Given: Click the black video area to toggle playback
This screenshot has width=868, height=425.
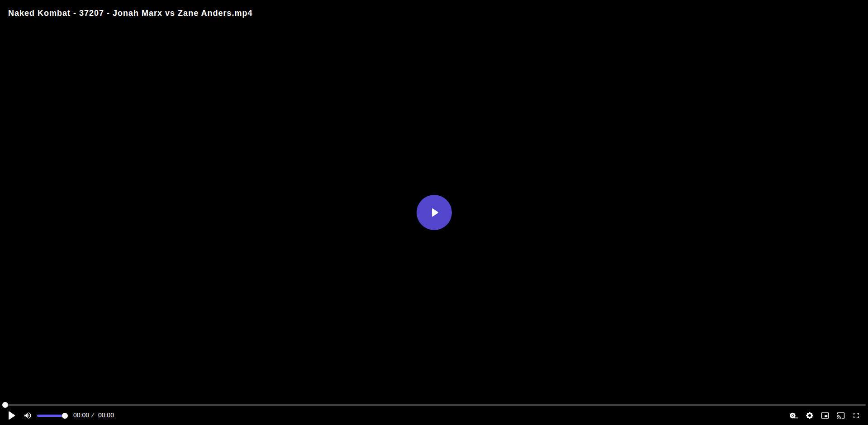Looking at the screenshot, I should coord(434,113).
